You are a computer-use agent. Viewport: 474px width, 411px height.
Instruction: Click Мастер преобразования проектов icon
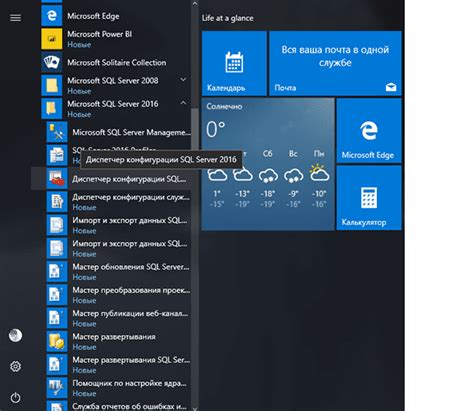click(57, 295)
